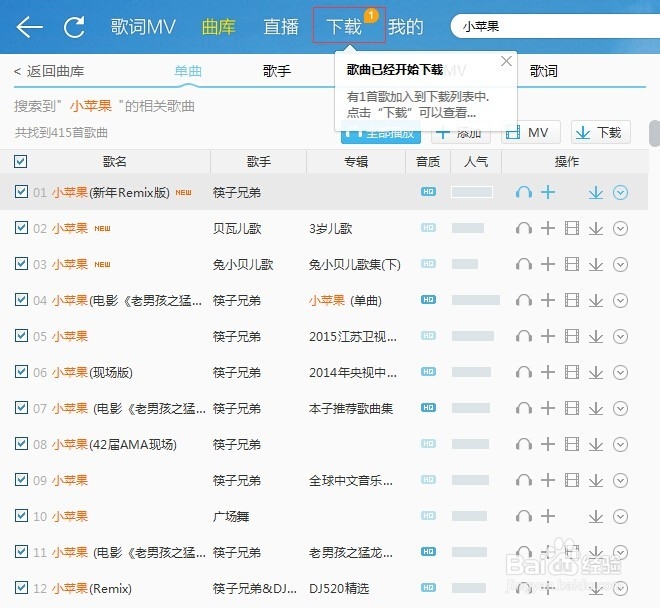Play row 04 小苹果 (单曲) album song
The width and height of the screenshot is (660, 608).
point(524,301)
